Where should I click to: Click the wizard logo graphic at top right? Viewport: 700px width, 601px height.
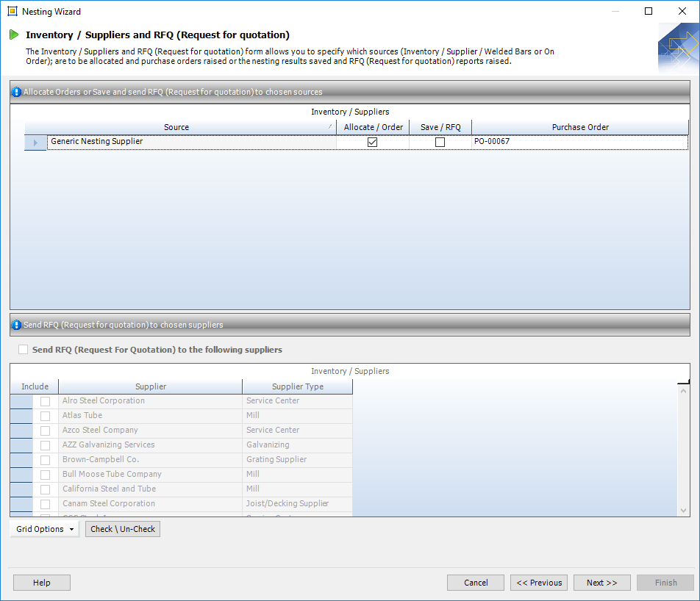[x=678, y=48]
